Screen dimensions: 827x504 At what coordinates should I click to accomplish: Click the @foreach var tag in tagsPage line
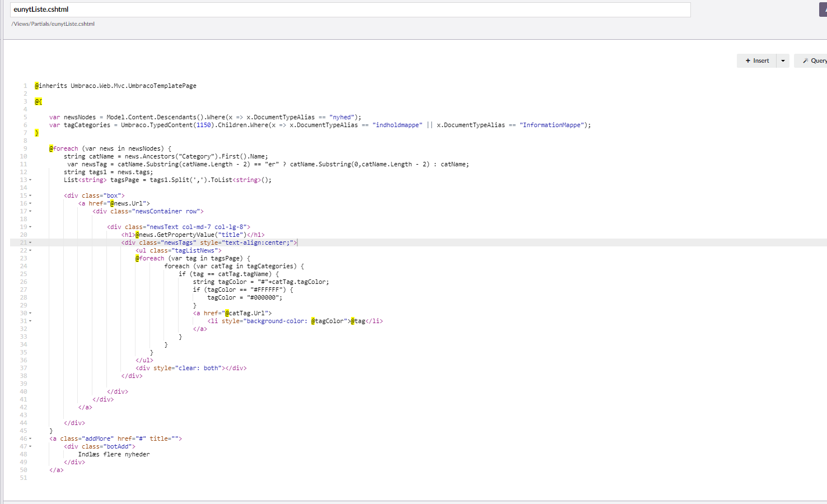coord(193,258)
